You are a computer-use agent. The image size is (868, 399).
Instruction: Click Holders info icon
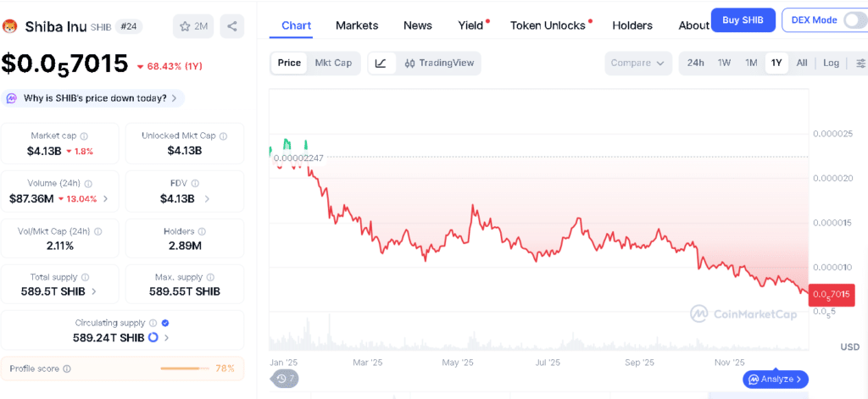[x=202, y=231]
